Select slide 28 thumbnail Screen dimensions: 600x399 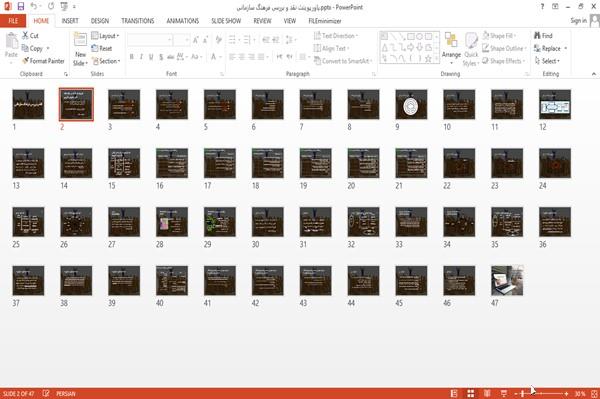172,222
